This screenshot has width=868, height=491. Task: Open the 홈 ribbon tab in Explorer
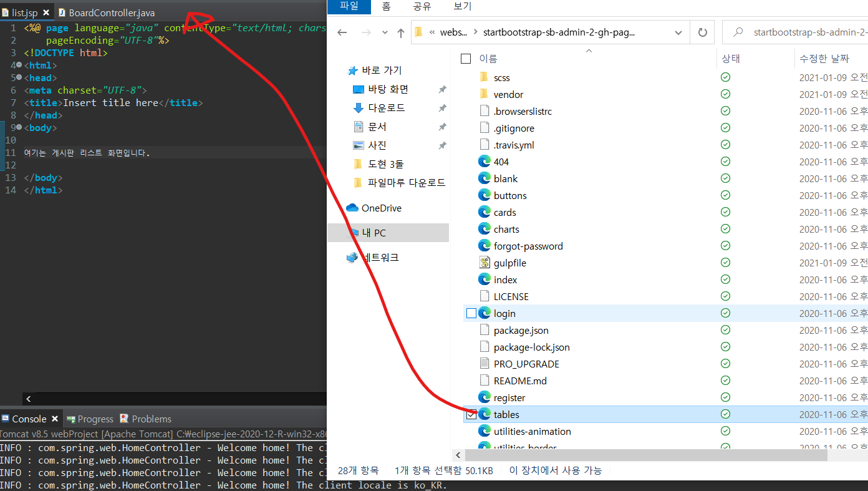(386, 6)
